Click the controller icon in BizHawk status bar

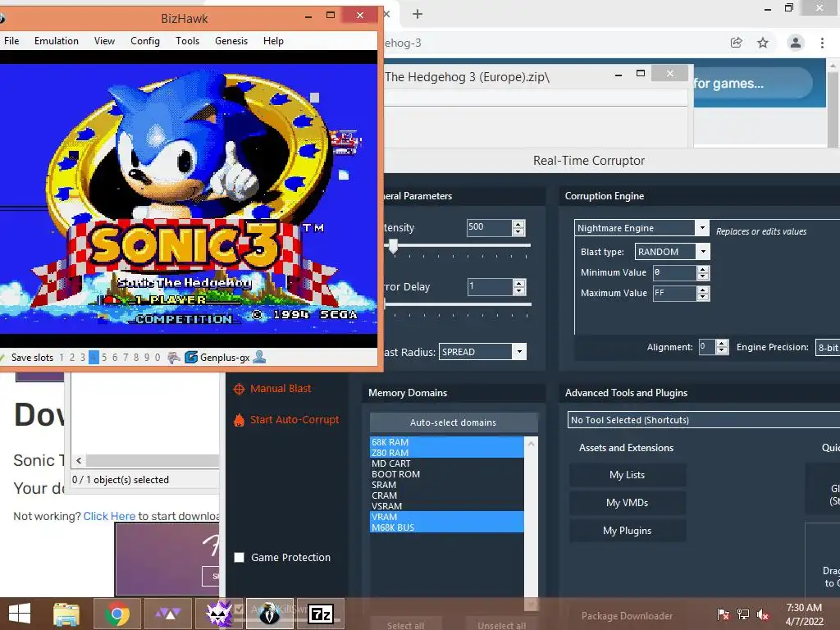coord(174,358)
